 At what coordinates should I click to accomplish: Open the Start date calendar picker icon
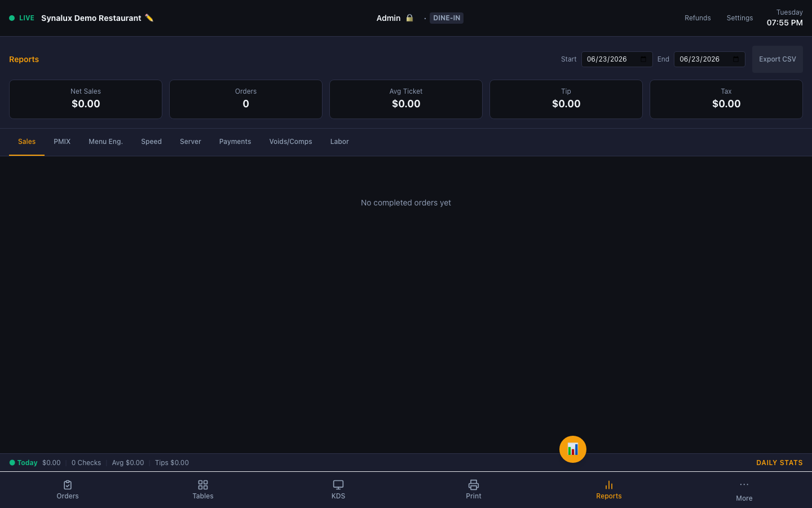(x=643, y=59)
